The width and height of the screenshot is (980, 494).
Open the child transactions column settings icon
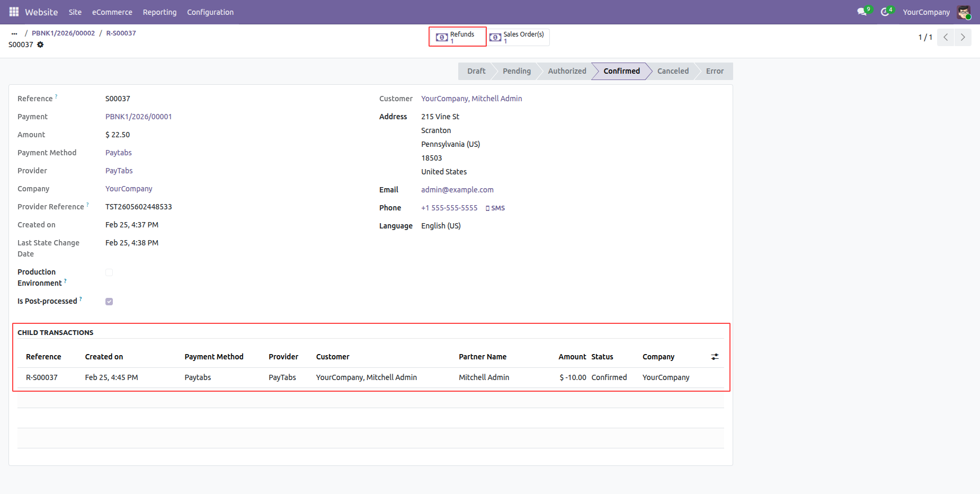(x=715, y=357)
